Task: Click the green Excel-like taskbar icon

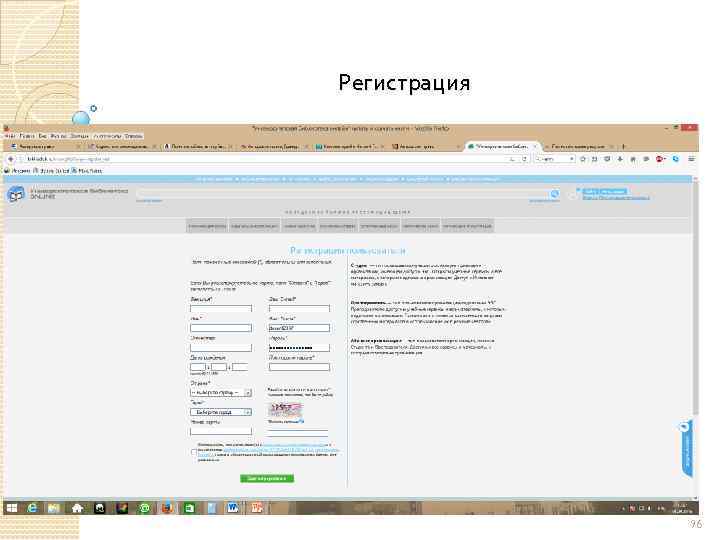Action: tap(189, 508)
